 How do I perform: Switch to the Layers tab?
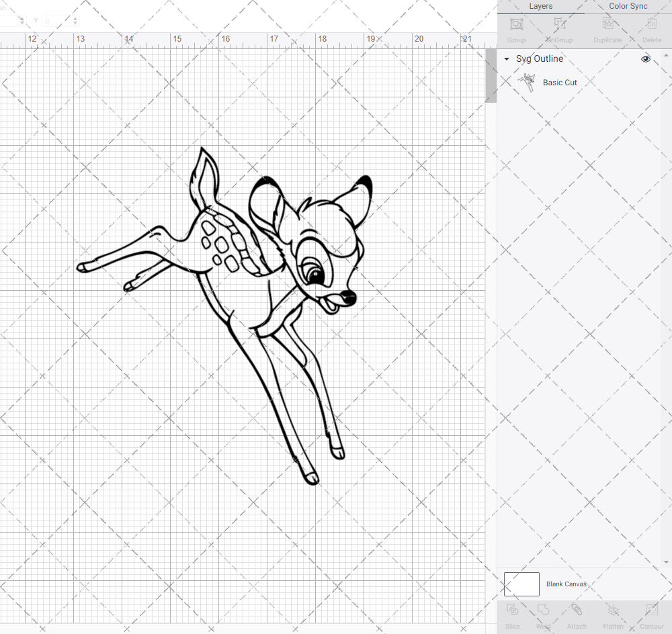click(x=540, y=7)
